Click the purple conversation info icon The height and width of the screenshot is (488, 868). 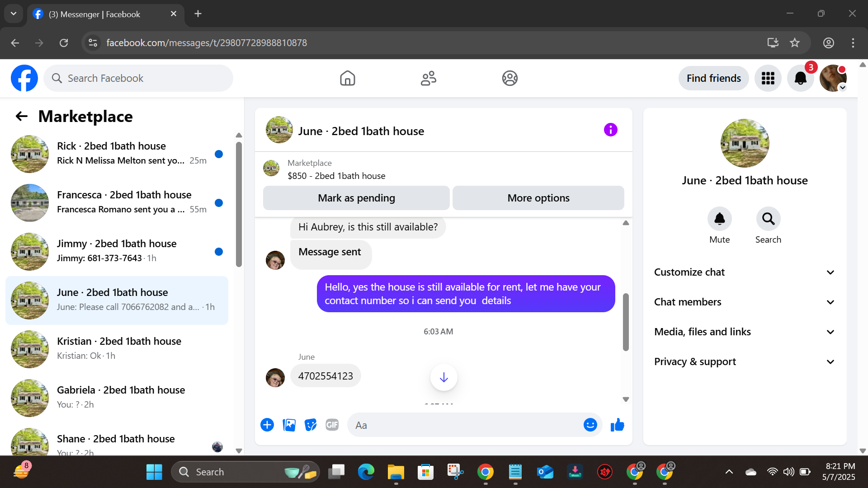[610, 130]
